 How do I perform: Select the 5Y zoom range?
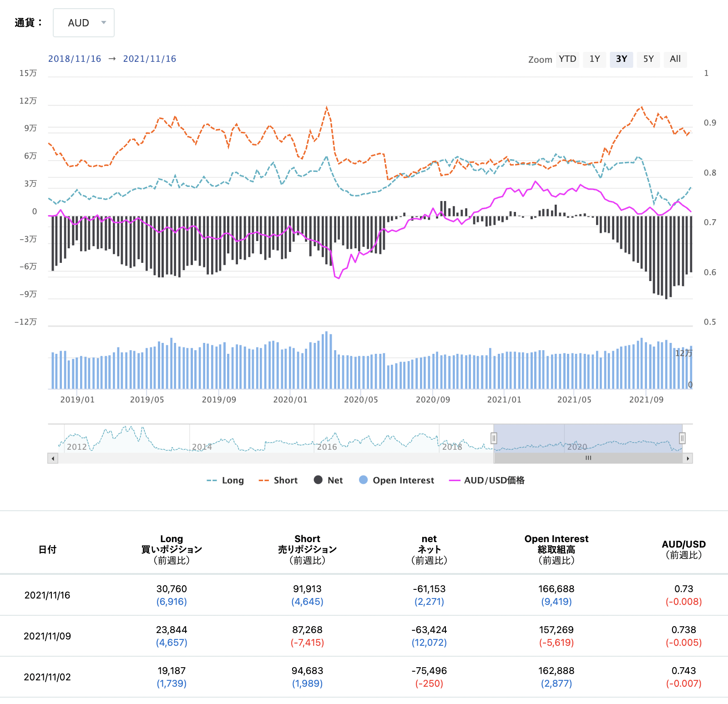pyautogui.click(x=648, y=59)
